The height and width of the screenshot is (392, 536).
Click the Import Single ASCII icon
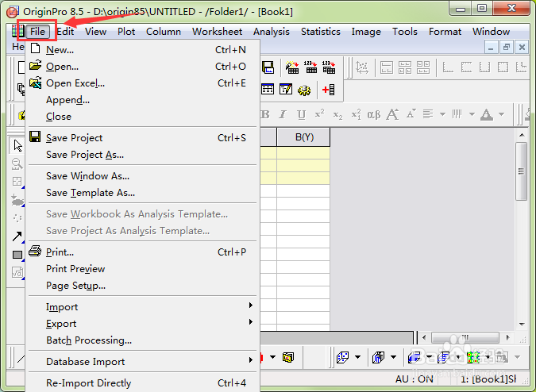[x=310, y=67]
